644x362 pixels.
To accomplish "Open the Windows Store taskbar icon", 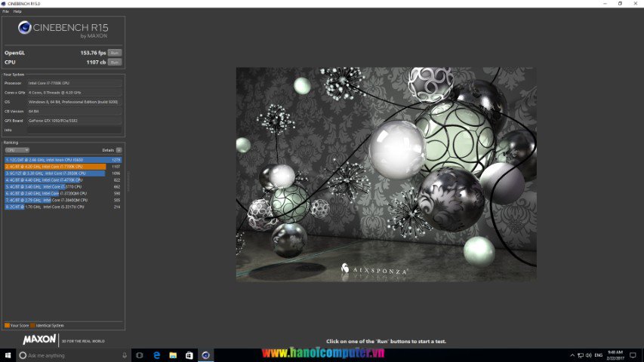I will pyautogui.click(x=189, y=355).
